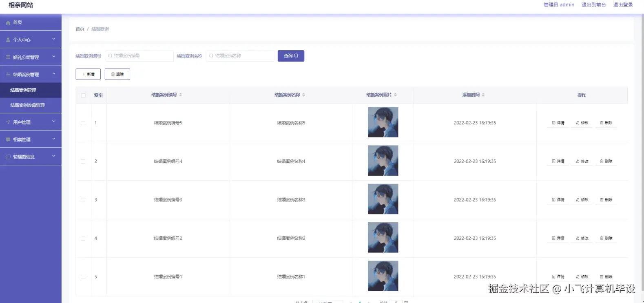The image size is (644, 303).
Task: Click 管理员 admin in the top bar
Action: coord(559,5)
